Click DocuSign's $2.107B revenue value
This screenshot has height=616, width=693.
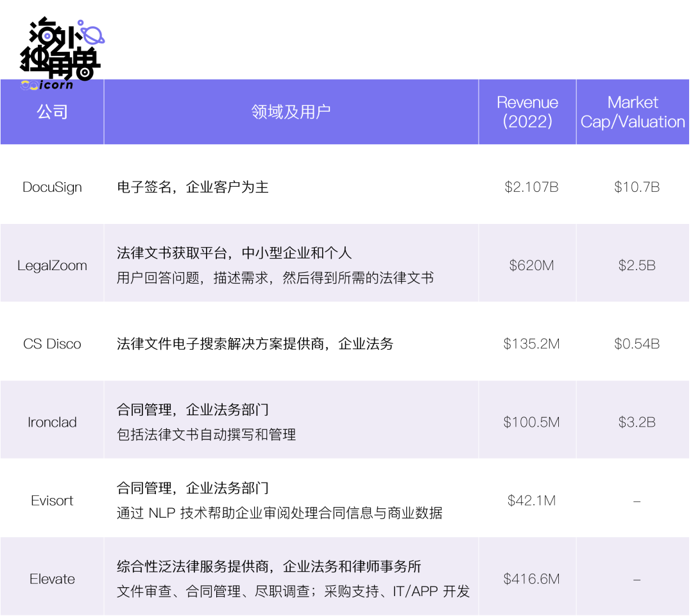coord(531,187)
